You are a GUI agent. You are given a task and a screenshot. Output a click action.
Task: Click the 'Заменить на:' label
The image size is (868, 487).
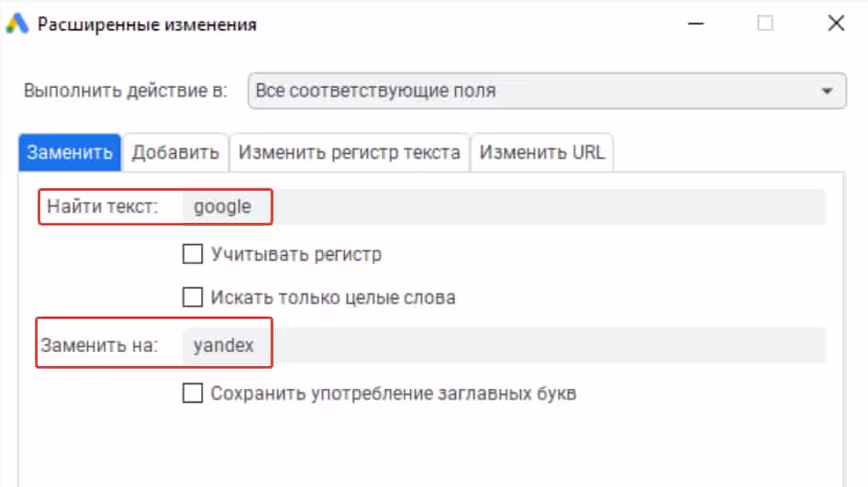pos(100,346)
